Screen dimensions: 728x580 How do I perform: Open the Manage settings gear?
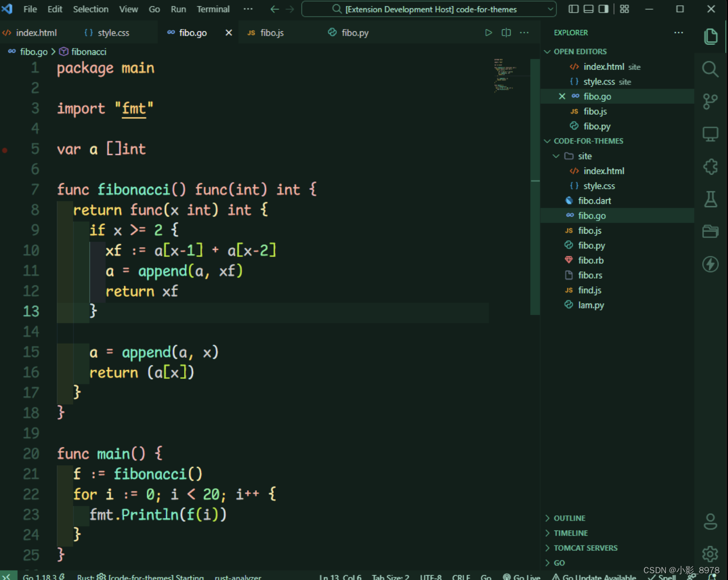(710, 554)
